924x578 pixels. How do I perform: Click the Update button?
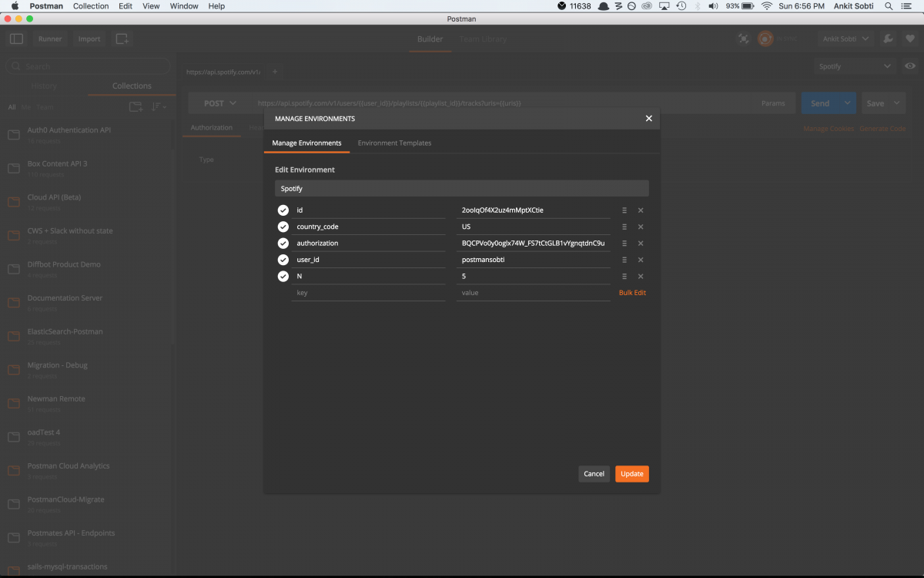tap(632, 474)
